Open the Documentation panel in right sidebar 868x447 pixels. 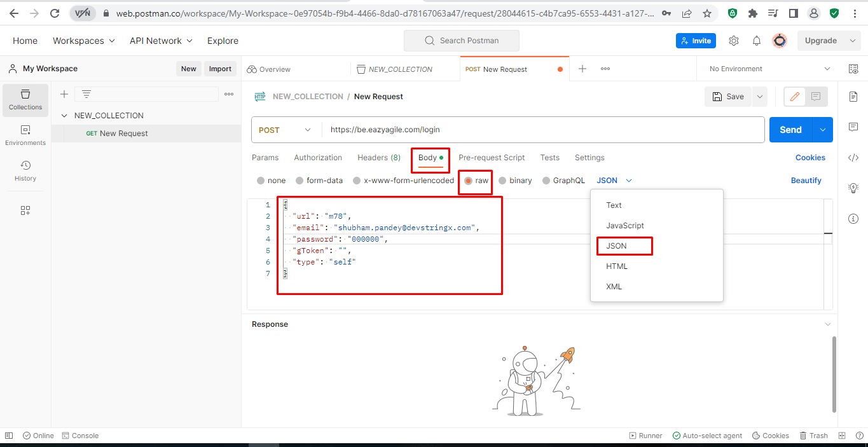[853, 97]
